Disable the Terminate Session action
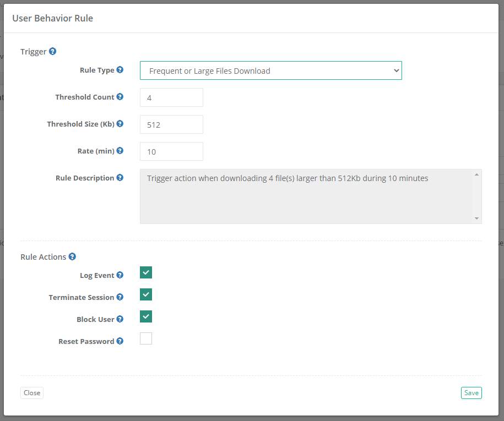Screen dimensions: 504x421 coord(145,294)
